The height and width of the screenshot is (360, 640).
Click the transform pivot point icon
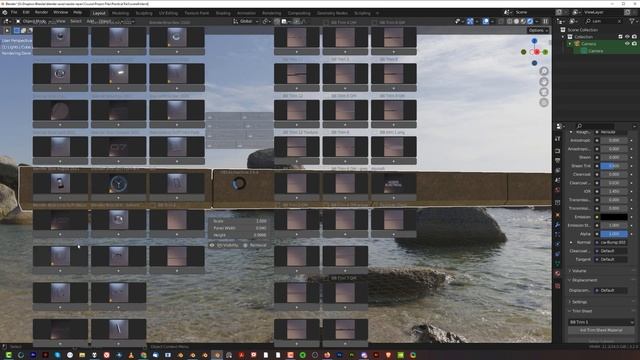[266, 21]
